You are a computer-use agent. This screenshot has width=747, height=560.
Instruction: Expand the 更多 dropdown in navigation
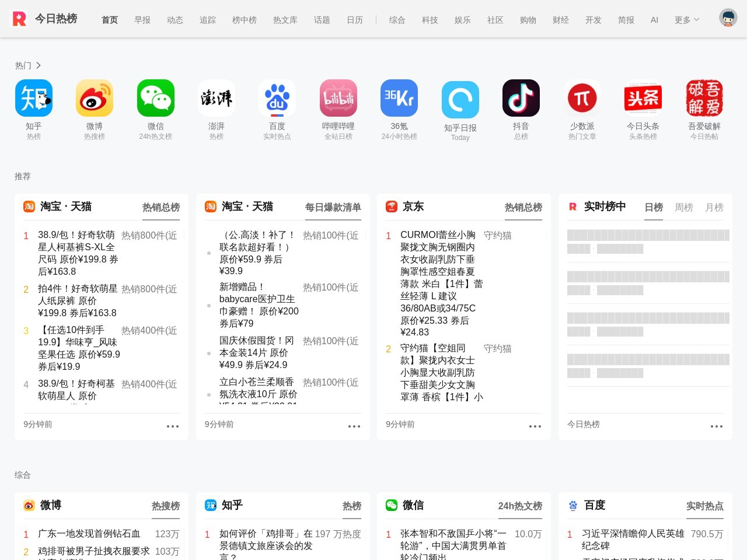click(686, 20)
